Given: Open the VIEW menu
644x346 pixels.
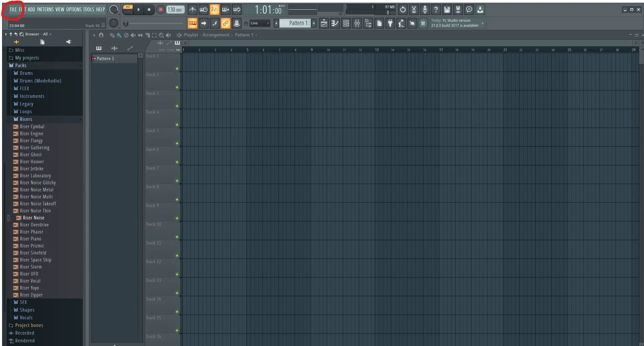Looking at the screenshot, I should pos(60,9).
